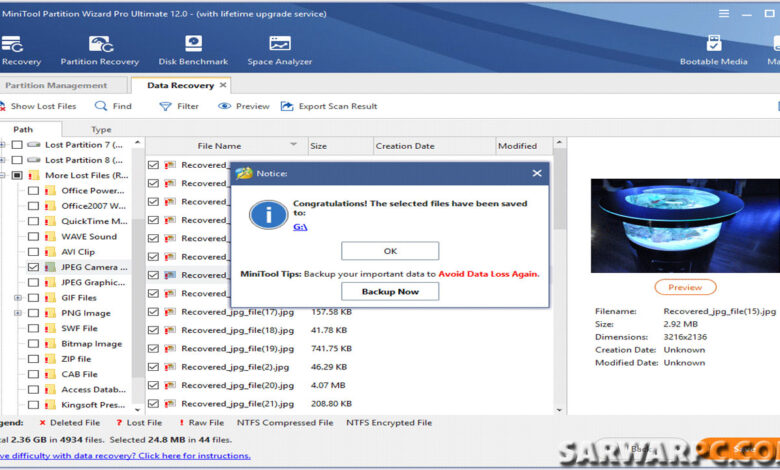The image size is (780, 470).
Task: Open the G:\ saved location link
Action: pyautogui.click(x=300, y=227)
